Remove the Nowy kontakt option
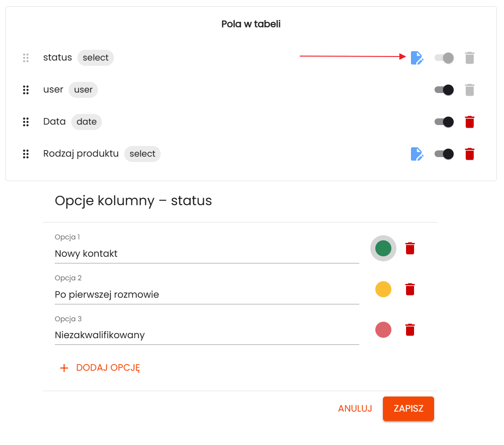 tap(410, 248)
